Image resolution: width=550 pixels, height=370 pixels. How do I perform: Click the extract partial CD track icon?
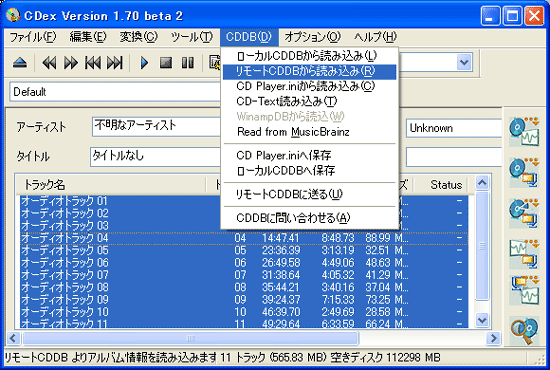pyautogui.click(x=524, y=213)
